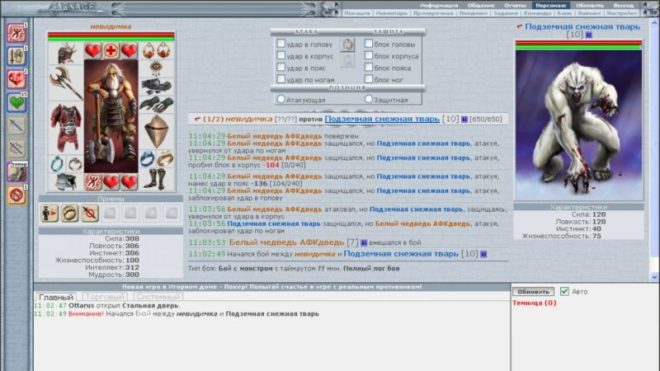Image resolution: width=660 pixels, height=371 pixels.
Task: Click the snow beast monster portrait
Action: [x=579, y=125]
